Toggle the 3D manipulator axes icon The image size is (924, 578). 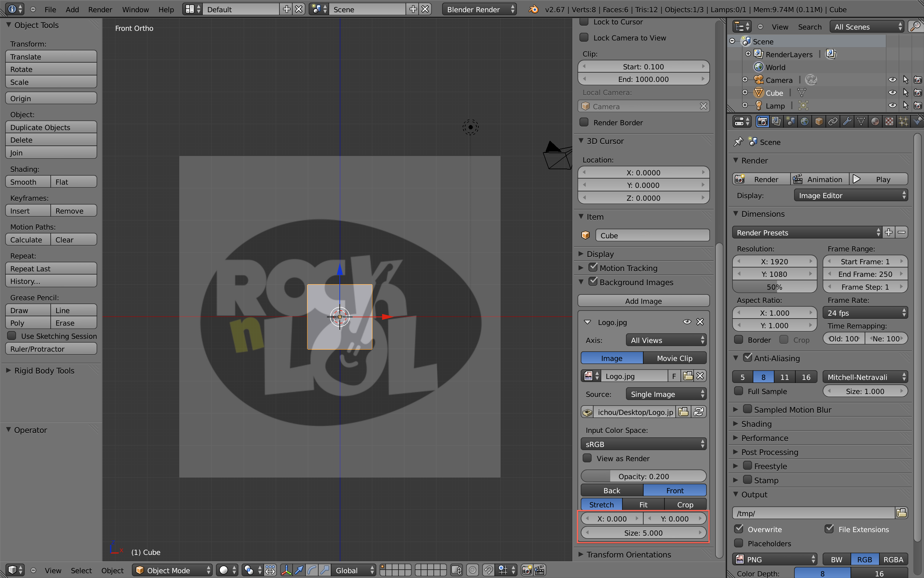(x=287, y=570)
